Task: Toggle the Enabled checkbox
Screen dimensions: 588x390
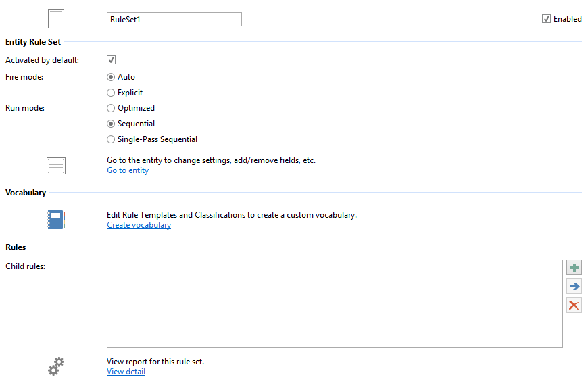Action: click(546, 19)
